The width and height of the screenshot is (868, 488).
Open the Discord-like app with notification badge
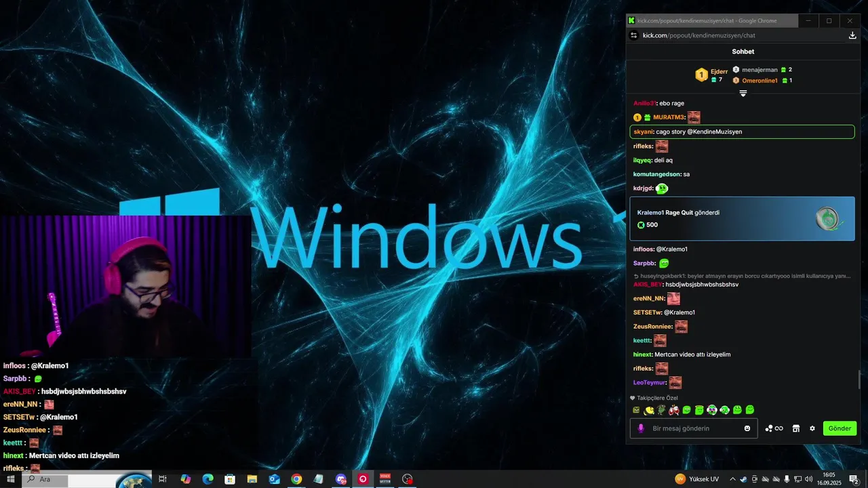pos(340,479)
